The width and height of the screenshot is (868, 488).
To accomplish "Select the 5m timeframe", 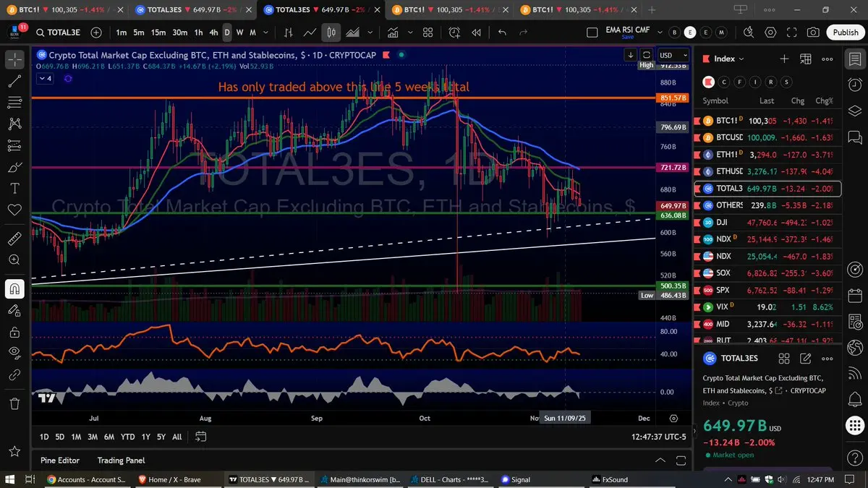I will (x=138, y=33).
